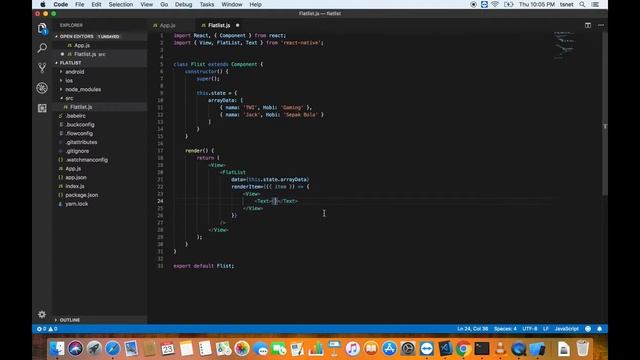Expand the Outline section
The image size is (640, 360).
69,320
